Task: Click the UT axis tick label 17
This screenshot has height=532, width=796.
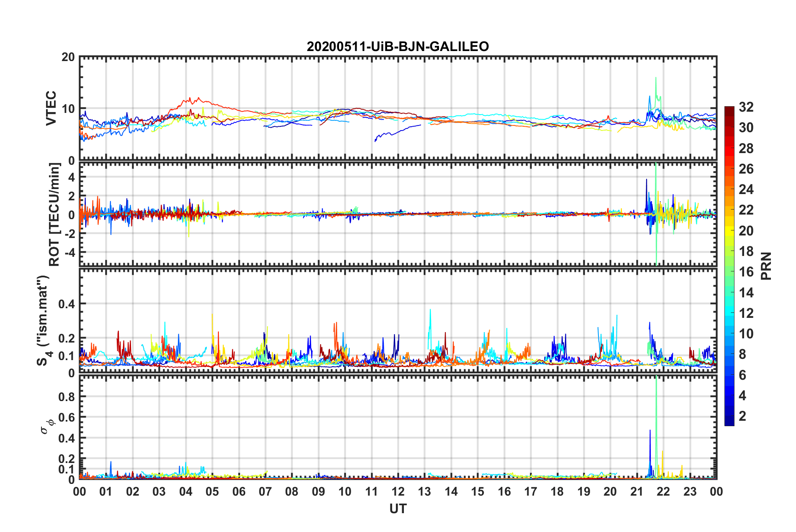Action: click(531, 492)
